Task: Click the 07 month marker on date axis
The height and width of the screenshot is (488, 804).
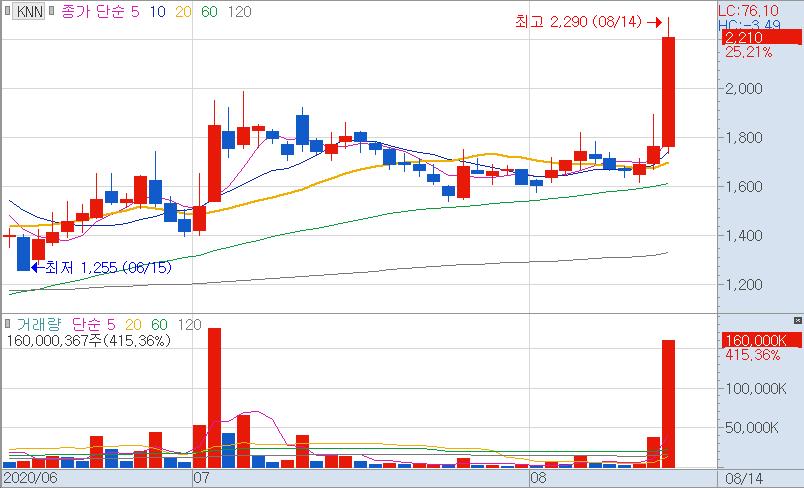Action: click(x=201, y=479)
